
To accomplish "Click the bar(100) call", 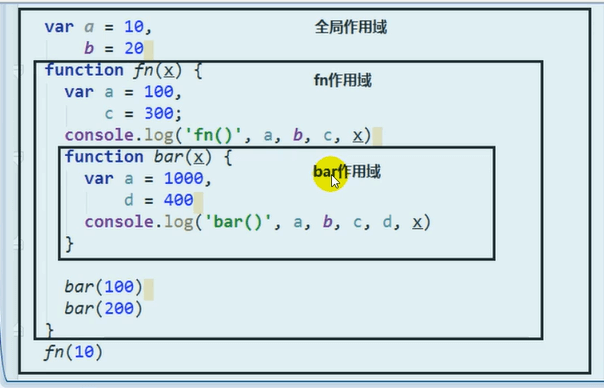I will (x=104, y=287).
